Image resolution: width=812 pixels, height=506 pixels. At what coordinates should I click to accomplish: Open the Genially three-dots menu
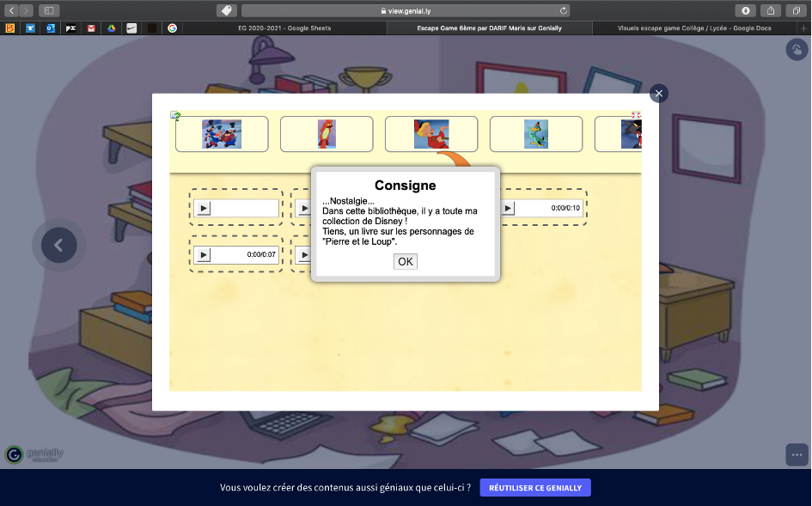(x=797, y=455)
